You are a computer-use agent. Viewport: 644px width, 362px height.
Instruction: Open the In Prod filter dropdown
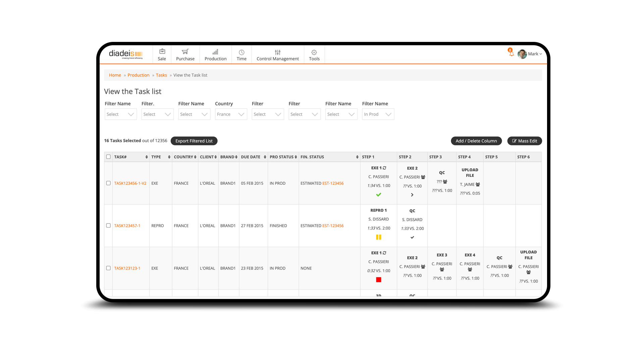(378, 114)
